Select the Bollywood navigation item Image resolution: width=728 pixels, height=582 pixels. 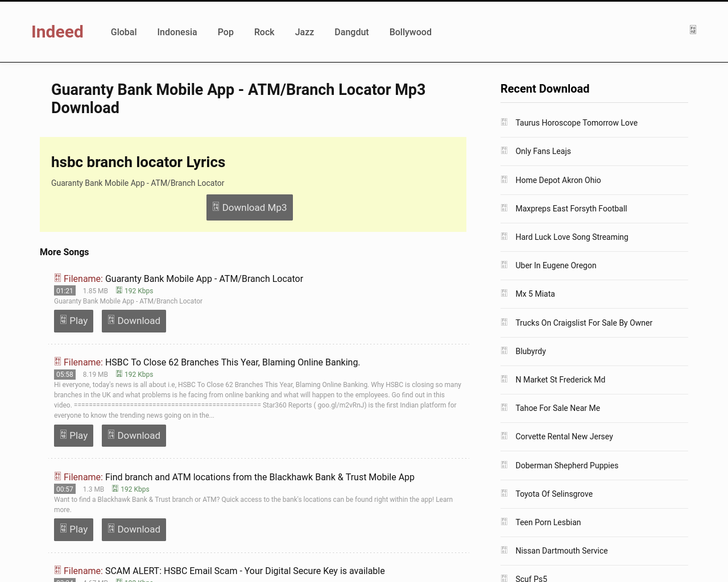[410, 32]
